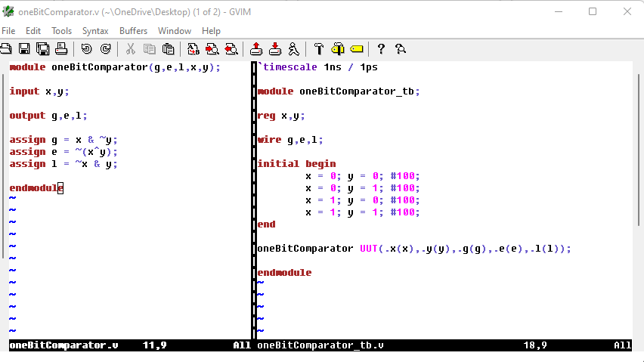This screenshot has height=362, width=644.
Task: Open the Window menu
Action: click(175, 31)
